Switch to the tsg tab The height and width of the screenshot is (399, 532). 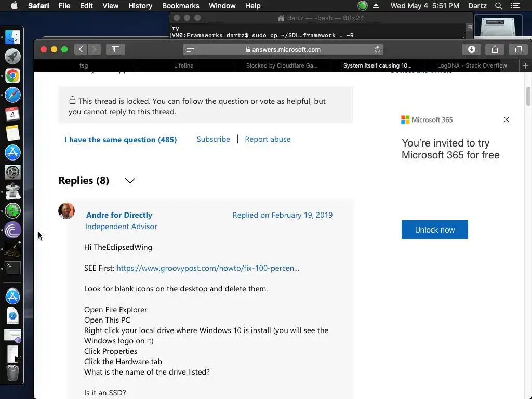point(84,65)
